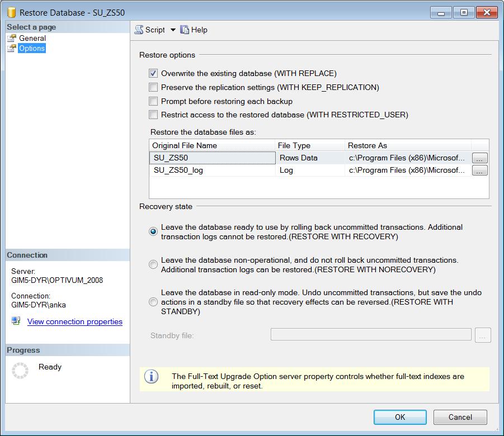Click the Options page icon

click(12, 48)
